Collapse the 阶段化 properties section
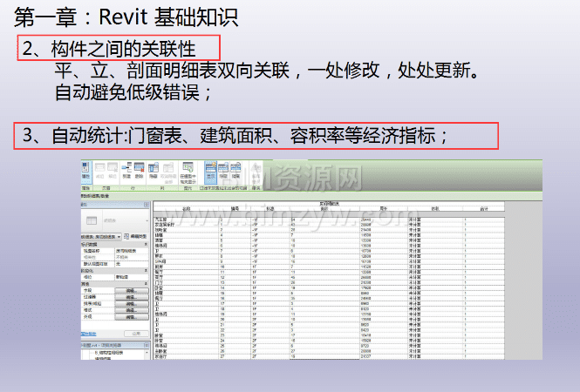Screen dimensions: 580x392 147,271
